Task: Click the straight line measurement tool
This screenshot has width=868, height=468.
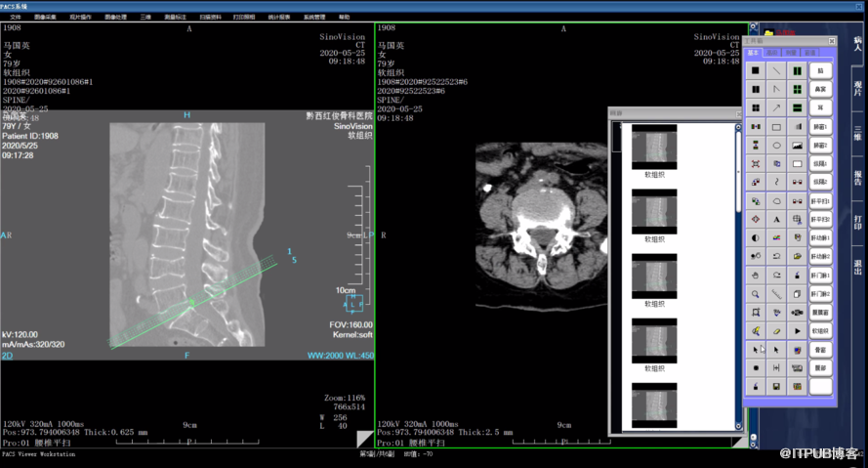Action: click(776, 71)
